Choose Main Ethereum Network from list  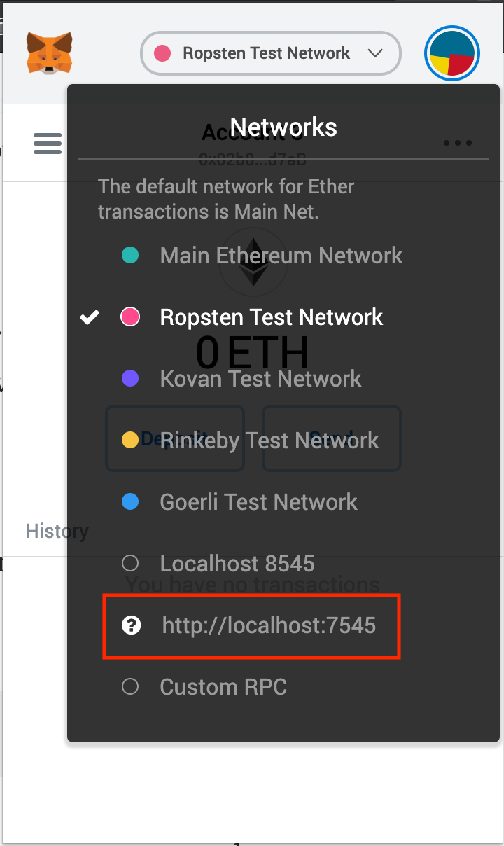tap(281, 256)
